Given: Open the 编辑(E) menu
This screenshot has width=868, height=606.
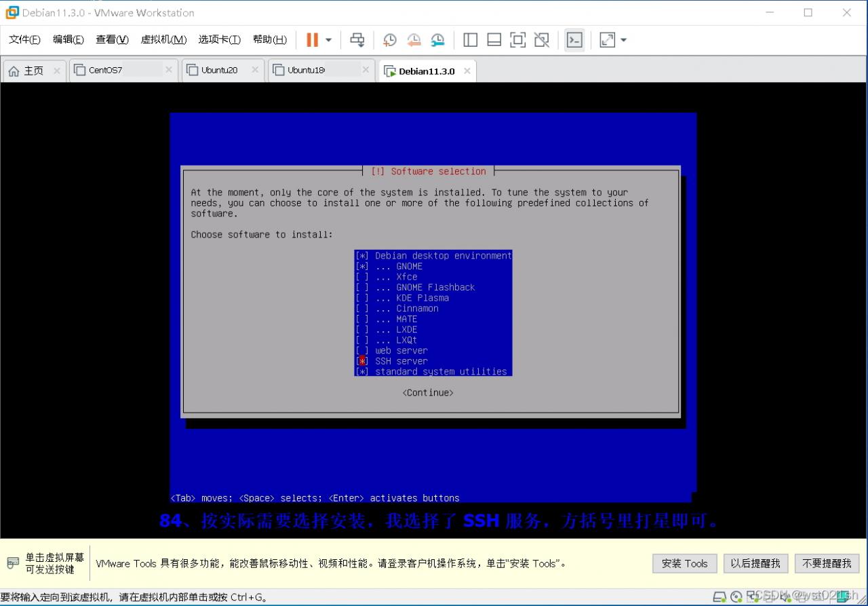Looking at the screenshot, I should pos(68,39).
